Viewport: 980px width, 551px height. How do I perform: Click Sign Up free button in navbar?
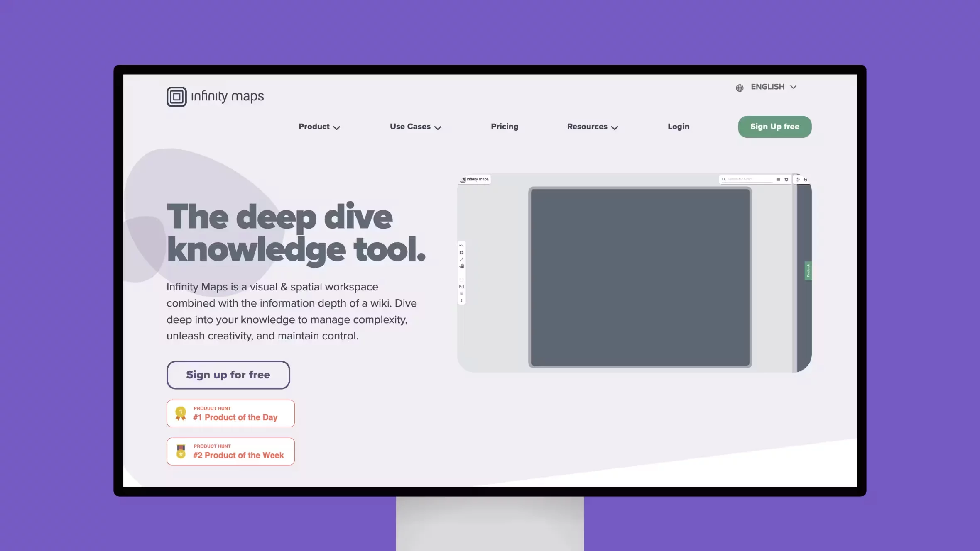pos(775,127)
